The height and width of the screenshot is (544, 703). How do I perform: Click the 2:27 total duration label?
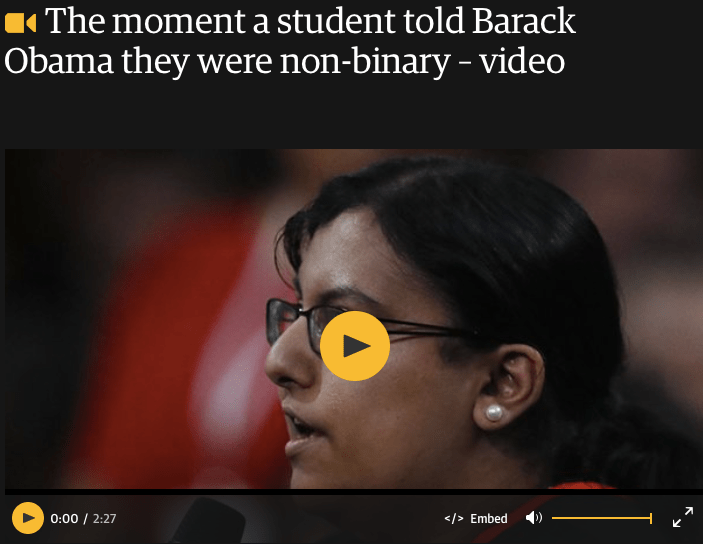[x=104, y=518]
